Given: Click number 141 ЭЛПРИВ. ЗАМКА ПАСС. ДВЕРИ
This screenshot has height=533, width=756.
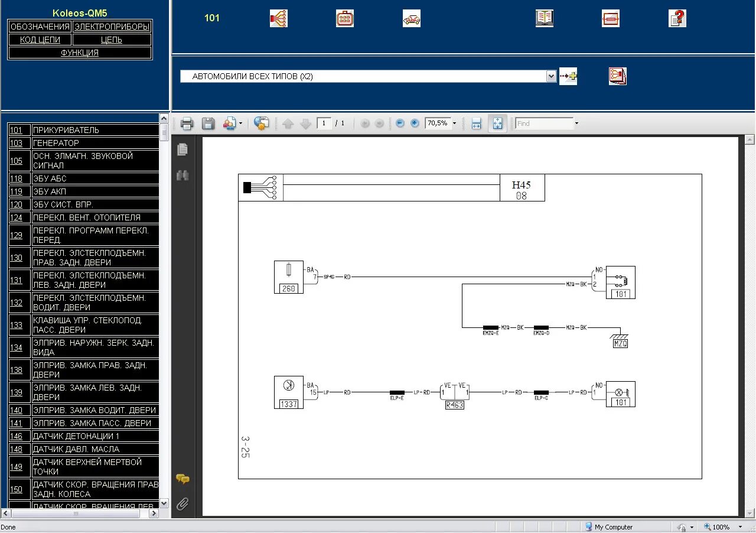Looking at the screenshot, I should 16,423.
